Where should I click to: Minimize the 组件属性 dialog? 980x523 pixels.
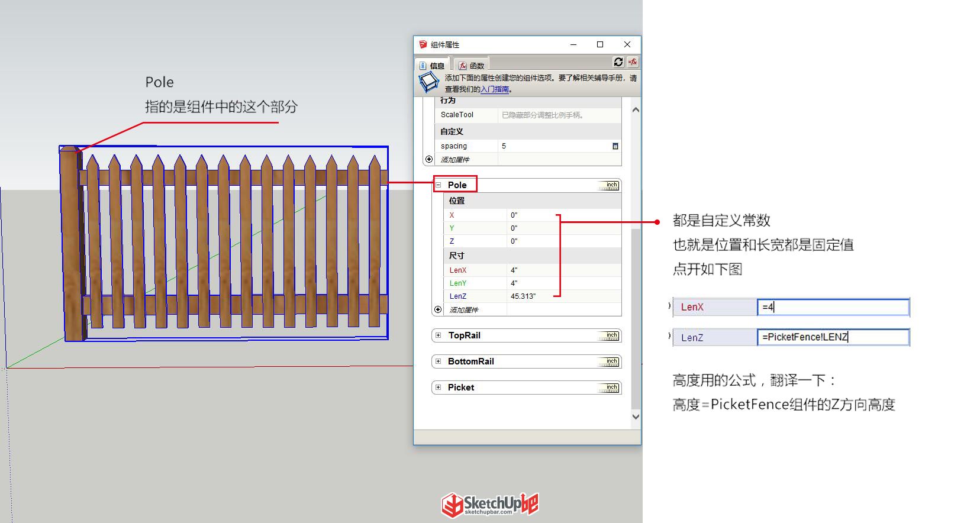(573, 44)
